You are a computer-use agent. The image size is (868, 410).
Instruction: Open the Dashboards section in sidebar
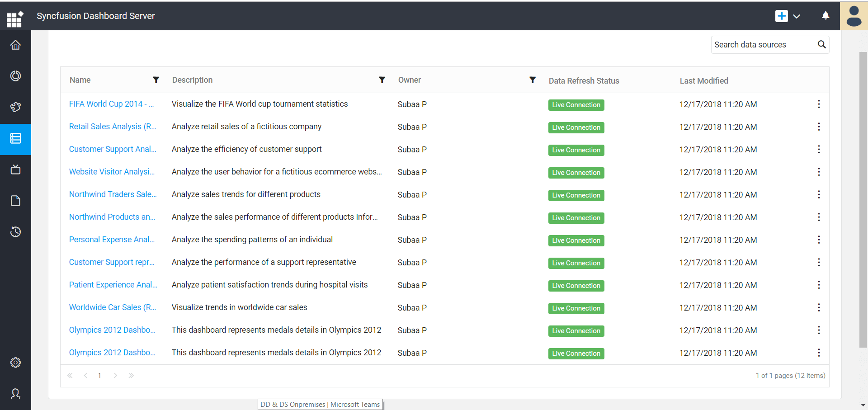click(x=15, y=76)
